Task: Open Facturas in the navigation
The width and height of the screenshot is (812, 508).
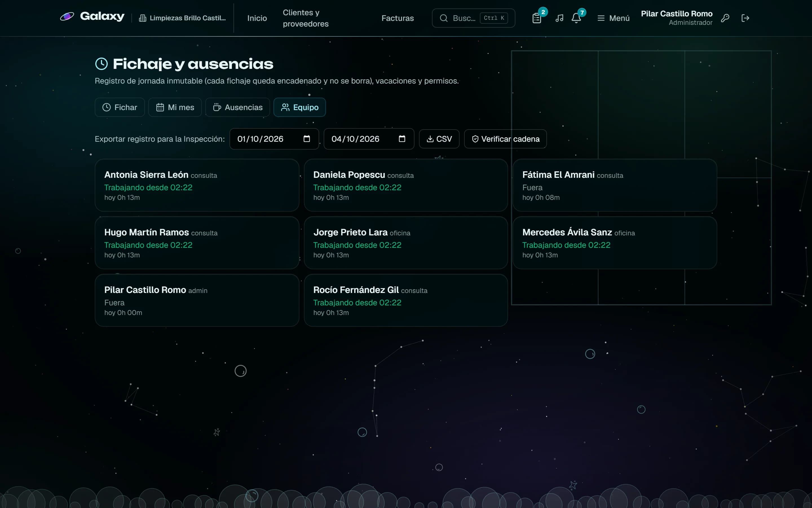Action: click(x=398, y=18)
